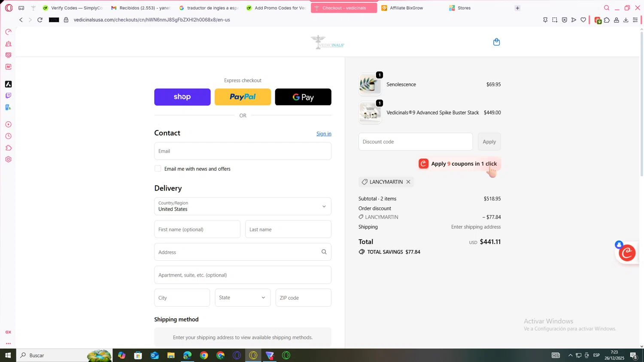Open File Explorer from the taskbar
The width and height of the screenshot is (644, 362).
tap(171, 355)
